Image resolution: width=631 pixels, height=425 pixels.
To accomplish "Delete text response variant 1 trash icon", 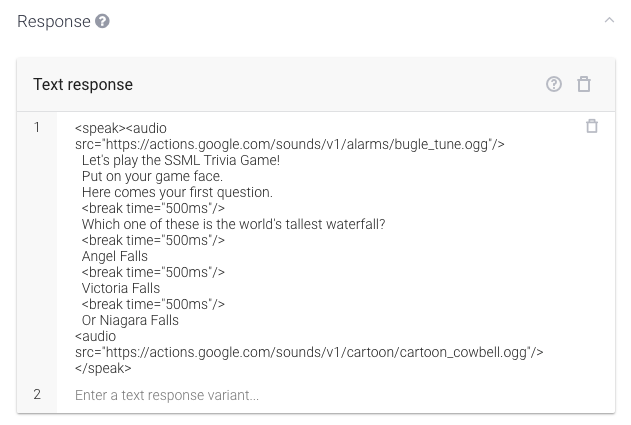I will coord(592,126).
